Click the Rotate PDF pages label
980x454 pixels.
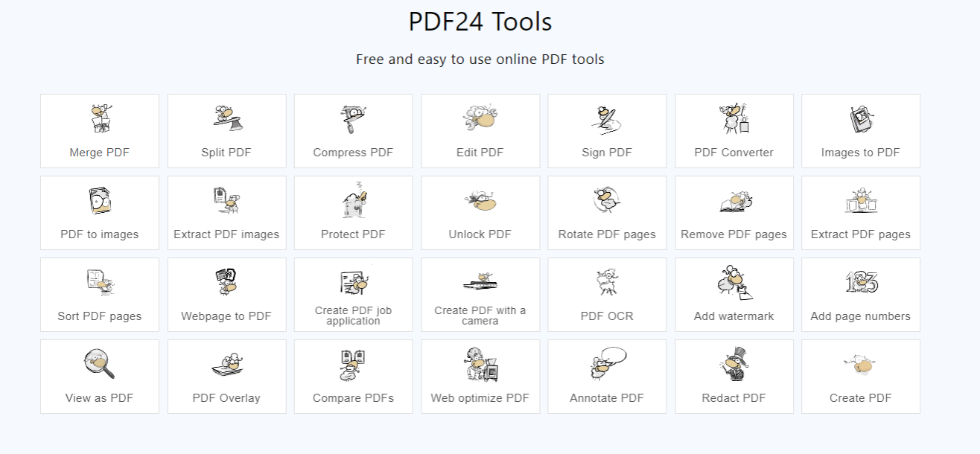point(607,234)
